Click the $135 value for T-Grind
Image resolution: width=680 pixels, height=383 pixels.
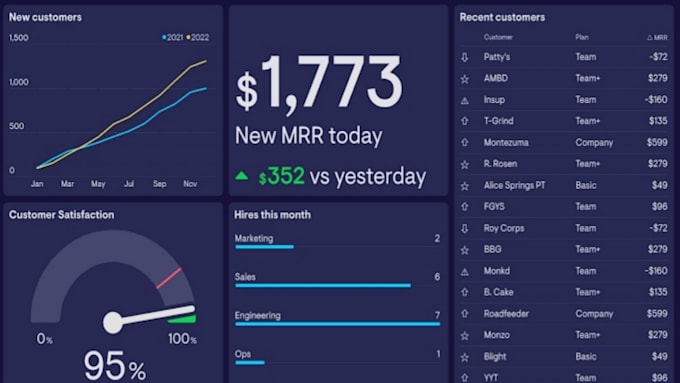(658, 121)
